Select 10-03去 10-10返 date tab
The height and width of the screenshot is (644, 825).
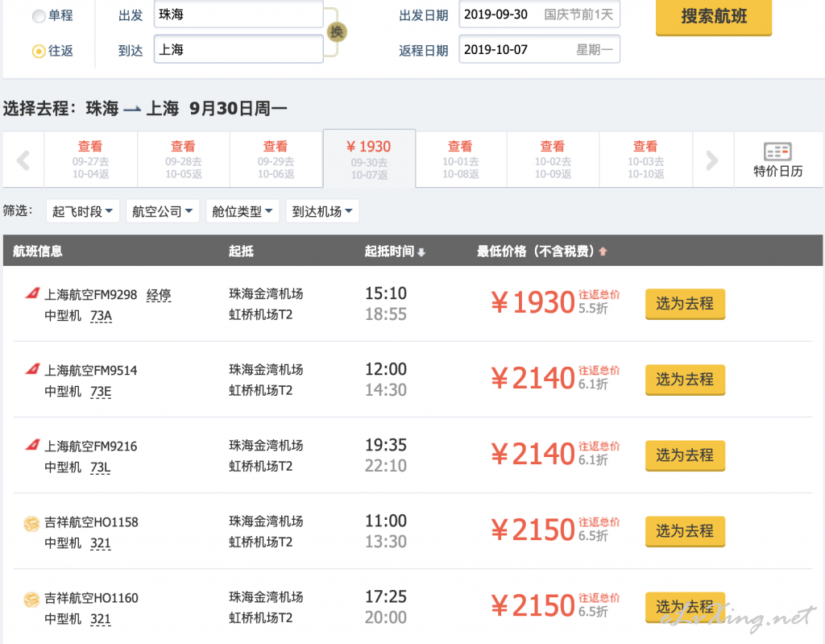pyautogui.click(x=645, y=160)
